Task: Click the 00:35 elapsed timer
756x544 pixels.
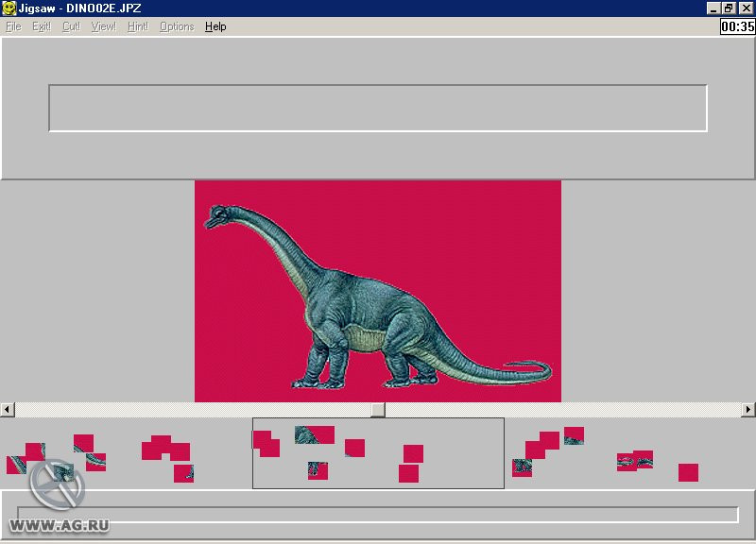Action: tap(738, 26)
